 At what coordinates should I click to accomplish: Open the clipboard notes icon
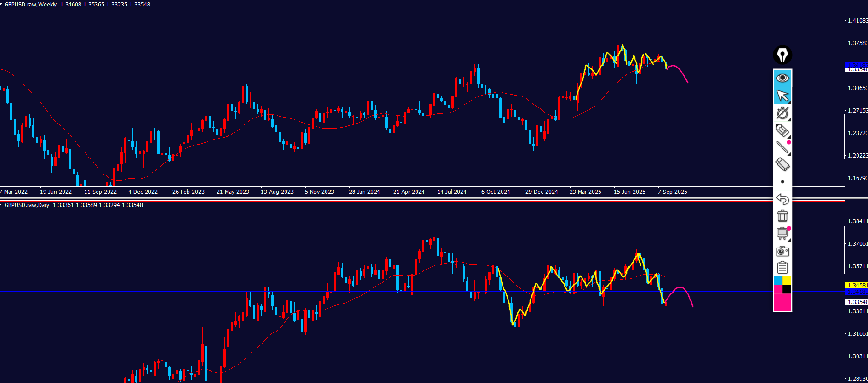point(782,268)
